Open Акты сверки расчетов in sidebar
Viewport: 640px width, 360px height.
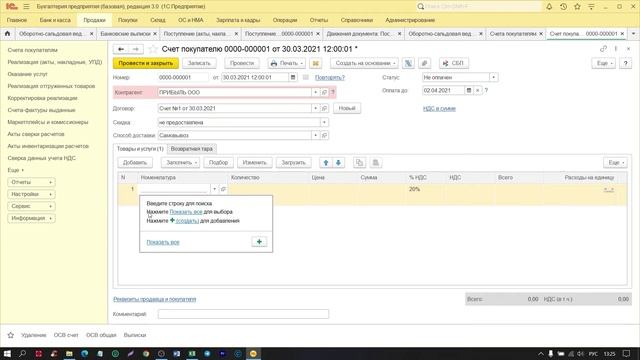click(36, 134)
